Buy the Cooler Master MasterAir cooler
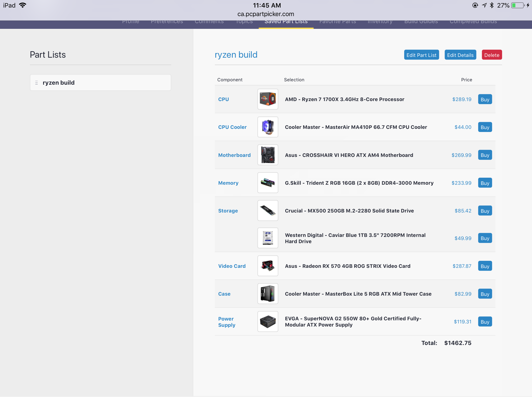This screenshot has height=399, width=532. coord(485,127)
